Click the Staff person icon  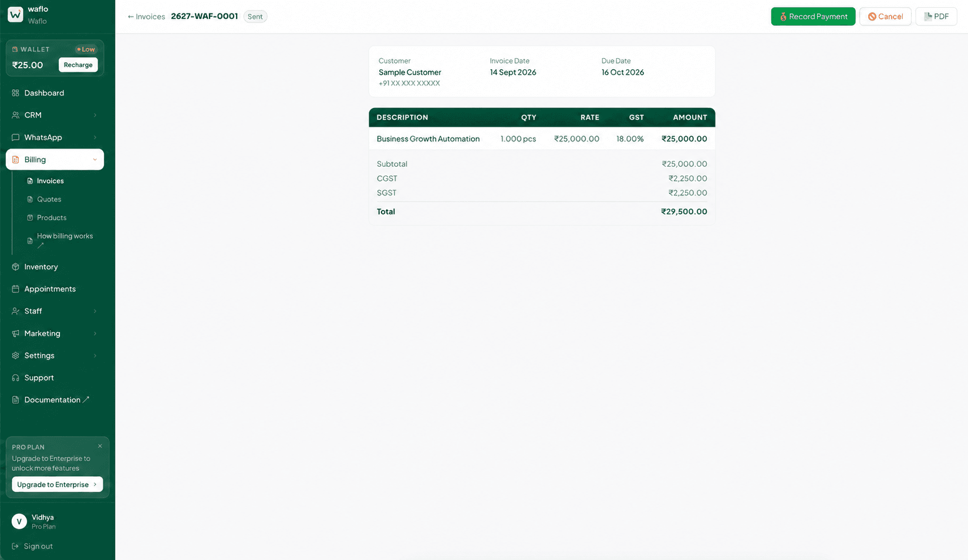[16, 311]
